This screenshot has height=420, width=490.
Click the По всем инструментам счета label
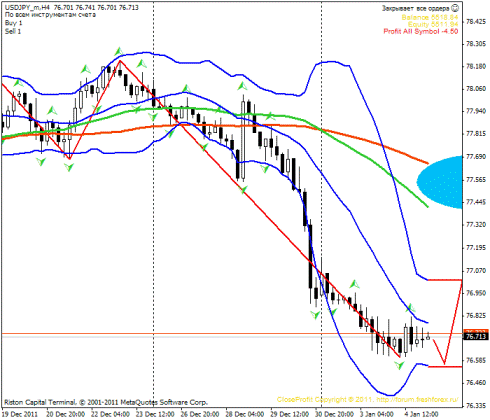click(50, 15)
